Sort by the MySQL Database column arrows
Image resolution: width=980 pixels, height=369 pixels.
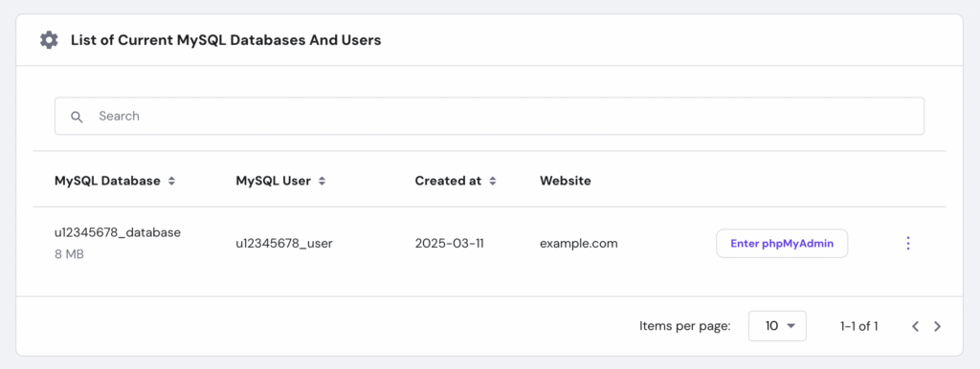171,181
